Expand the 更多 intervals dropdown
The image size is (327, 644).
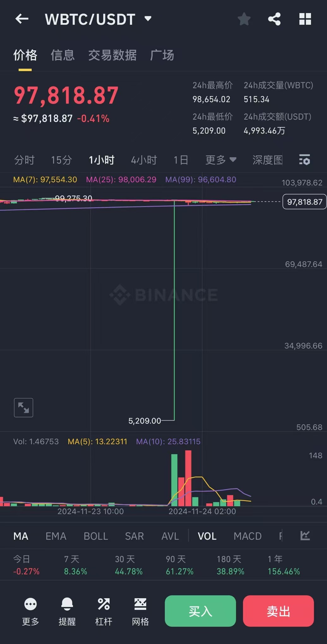[x=221, y=160]
